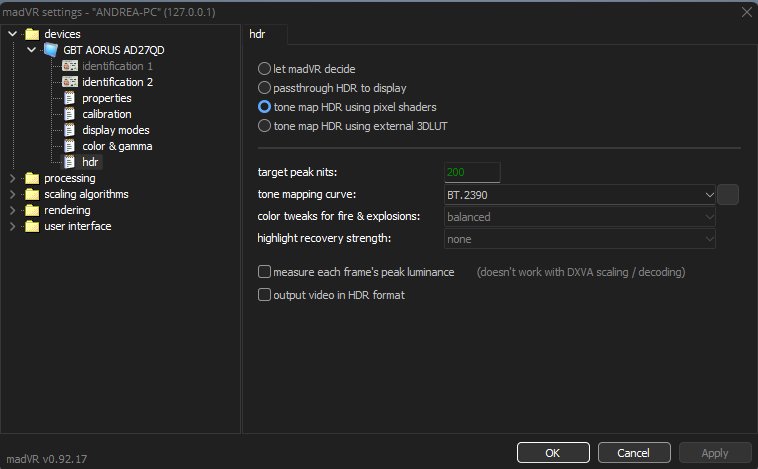Click the properties page icon
Image resolution: width=758 pixels, height=469 pixels.
[70, 98]
